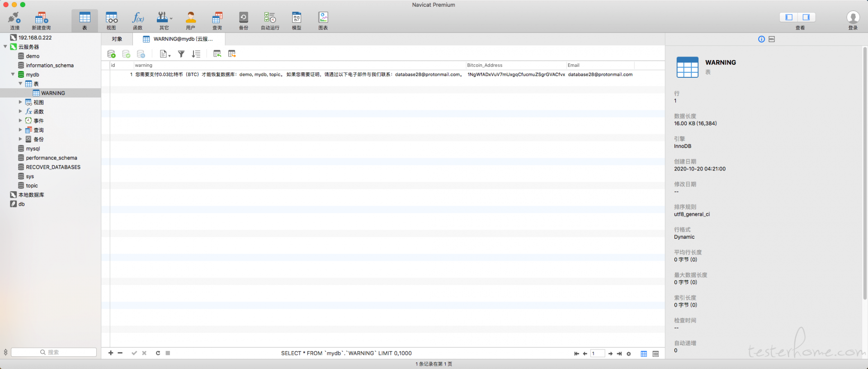
Task: Switch to the 对象 objects tab
Action: pos(117,39)
